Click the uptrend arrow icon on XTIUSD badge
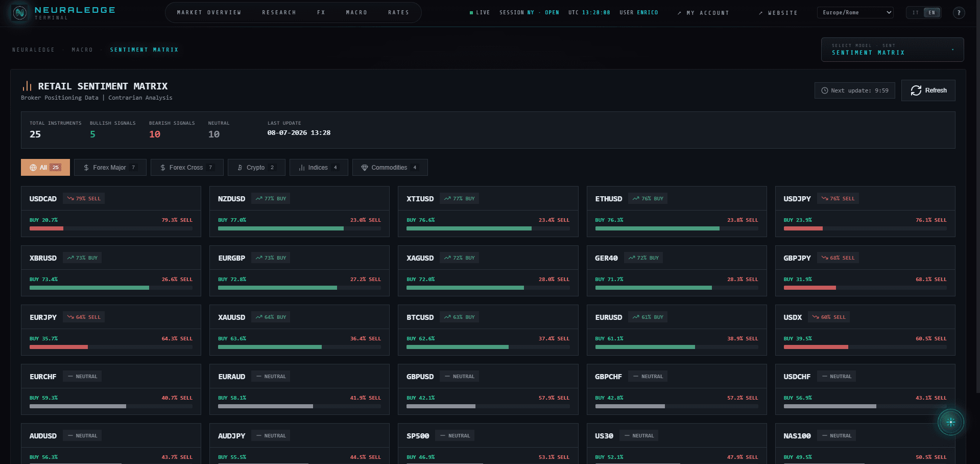 [447, 198]
